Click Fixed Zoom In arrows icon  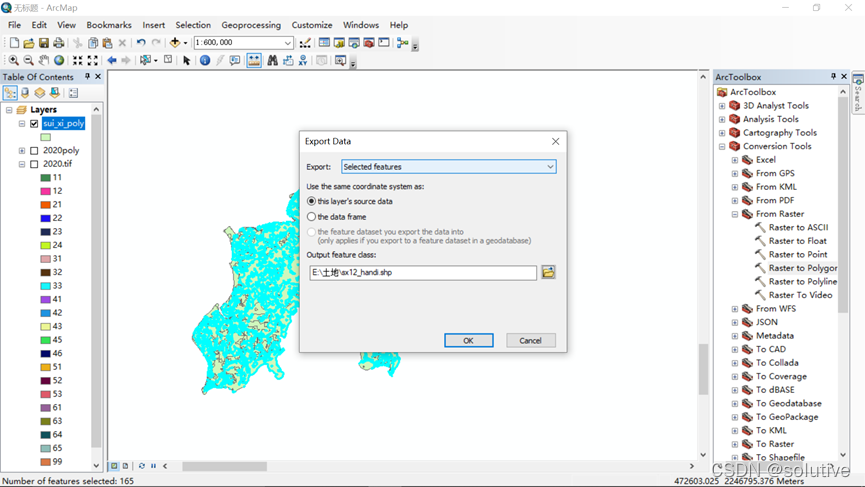(78, 60)
